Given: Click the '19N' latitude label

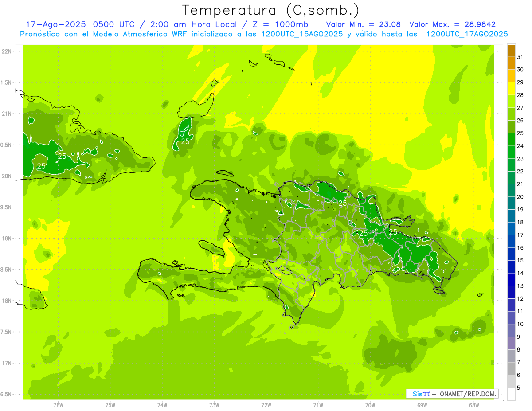Looking at the screenshot, I should [x=7, y=238].
